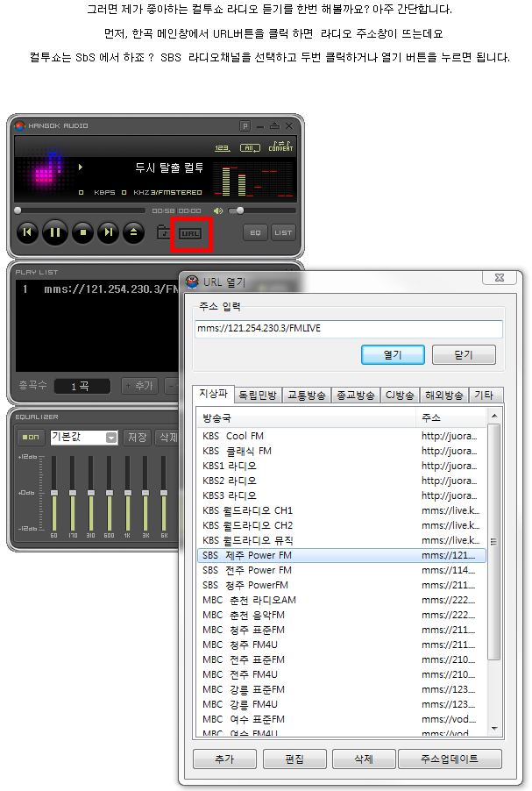Click the round eject button beside next track
Screen dimensions: 532x791
133,232
